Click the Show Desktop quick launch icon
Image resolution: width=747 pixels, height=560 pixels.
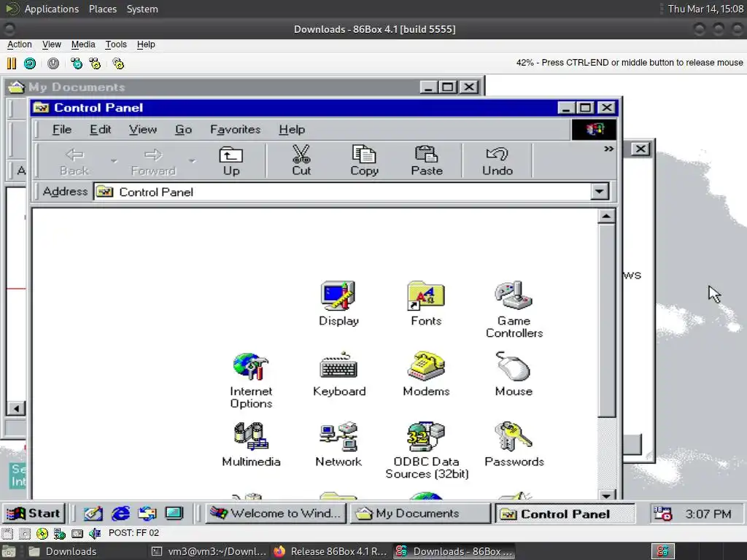pos(93,513)
